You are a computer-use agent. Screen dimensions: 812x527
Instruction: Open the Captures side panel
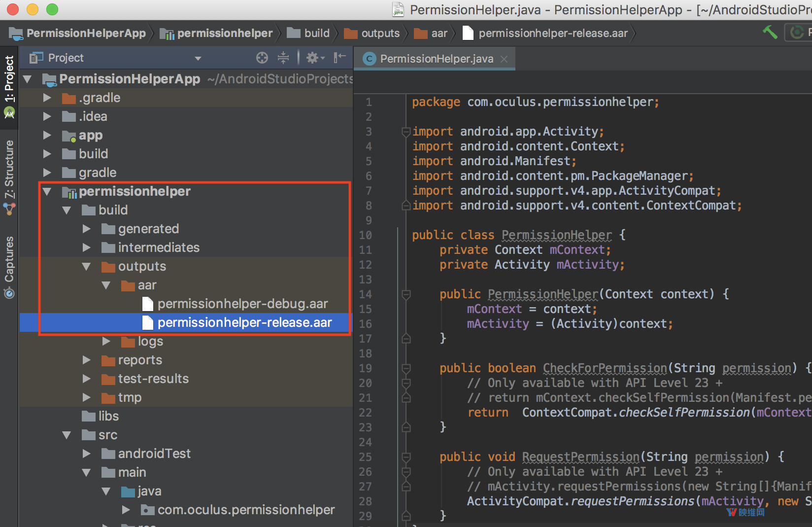(x=9, y=266)
